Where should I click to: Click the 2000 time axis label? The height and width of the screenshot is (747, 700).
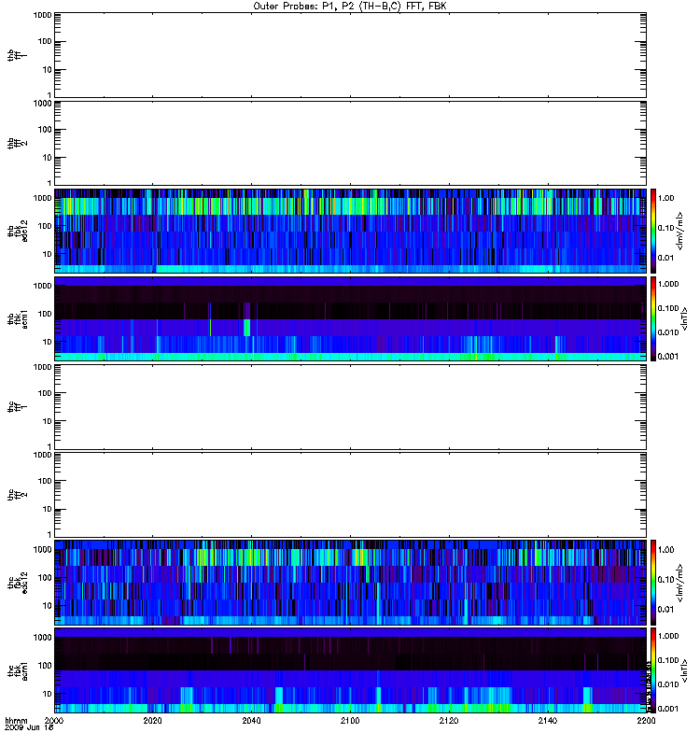click(54, 720)
